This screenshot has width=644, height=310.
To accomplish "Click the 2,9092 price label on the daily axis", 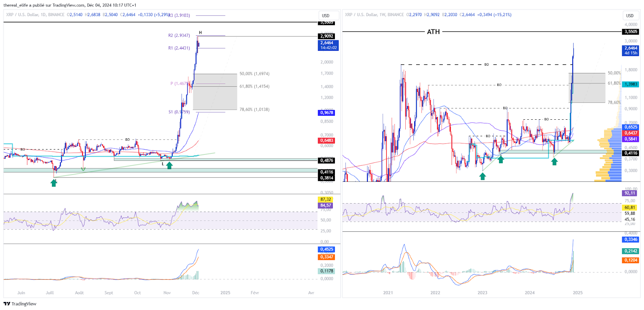I will pos(327,36).
